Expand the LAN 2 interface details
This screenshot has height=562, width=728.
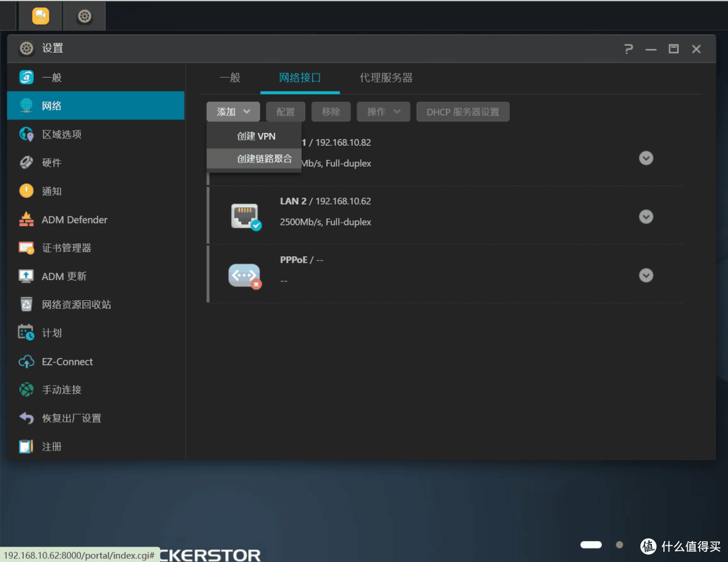click(x=646, y=217)
